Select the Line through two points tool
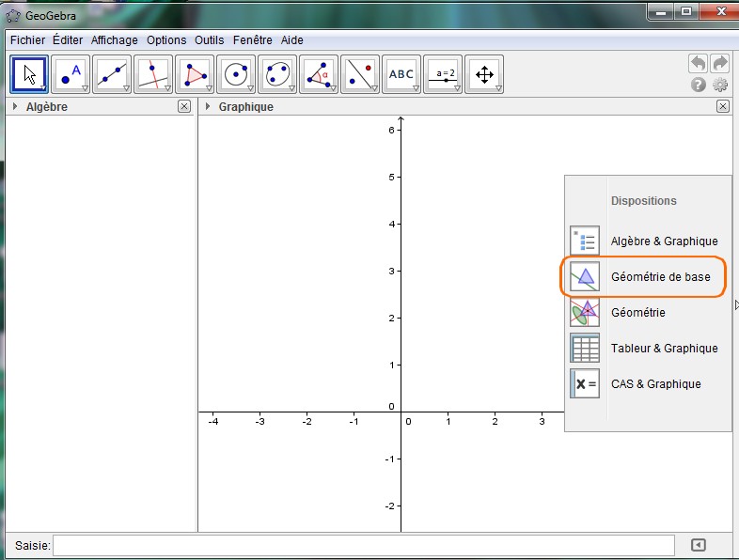The image size is (739, 560). click(112, 74)
